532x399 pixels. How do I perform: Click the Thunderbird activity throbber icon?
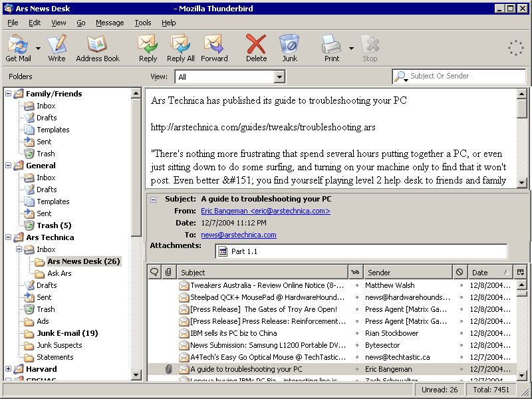point(516,48)
